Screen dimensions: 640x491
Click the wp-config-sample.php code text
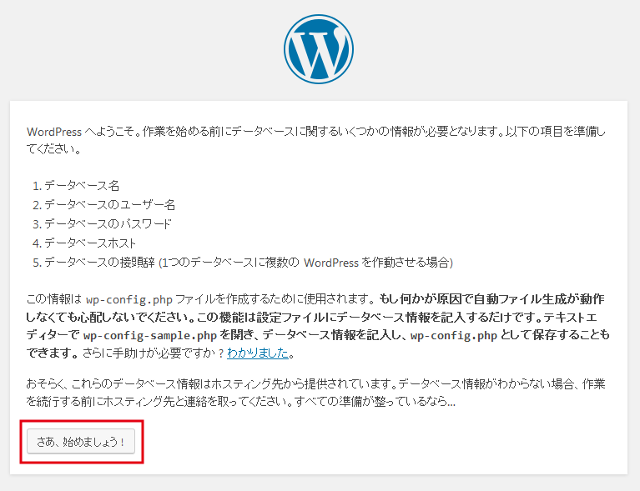[150, 335]
